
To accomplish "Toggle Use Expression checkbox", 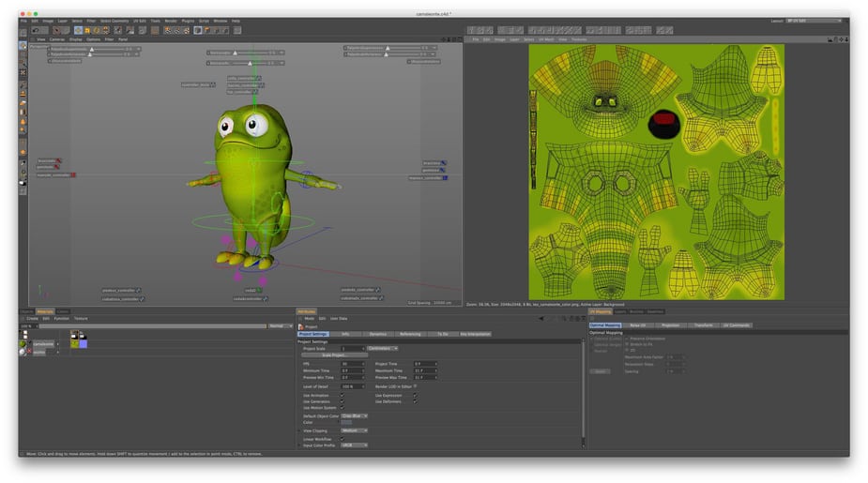I will (x=415, y=396).
